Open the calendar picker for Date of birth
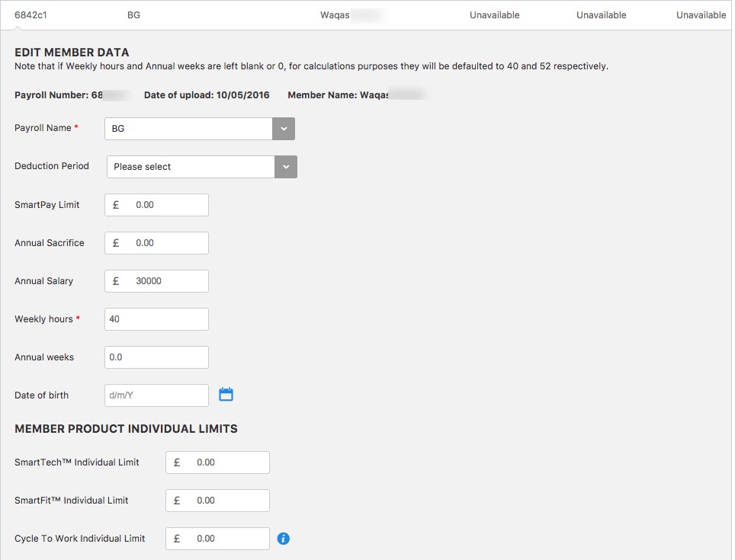This screenshot has height=560, width=735. tap(226, 395)
